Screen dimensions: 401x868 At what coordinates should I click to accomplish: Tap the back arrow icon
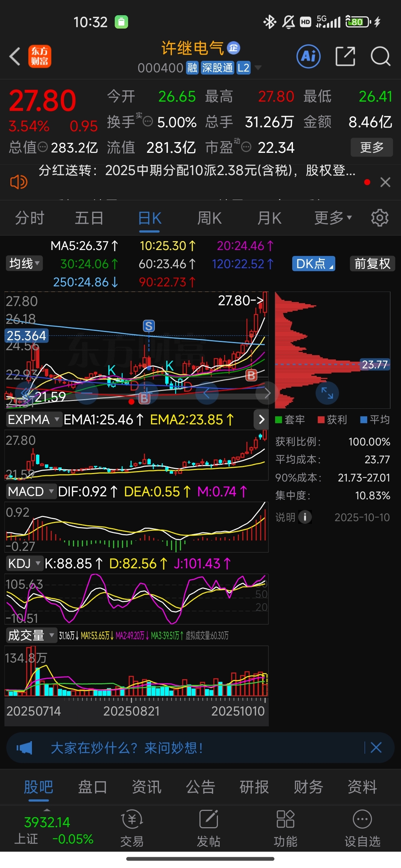[x=15, y=56]
